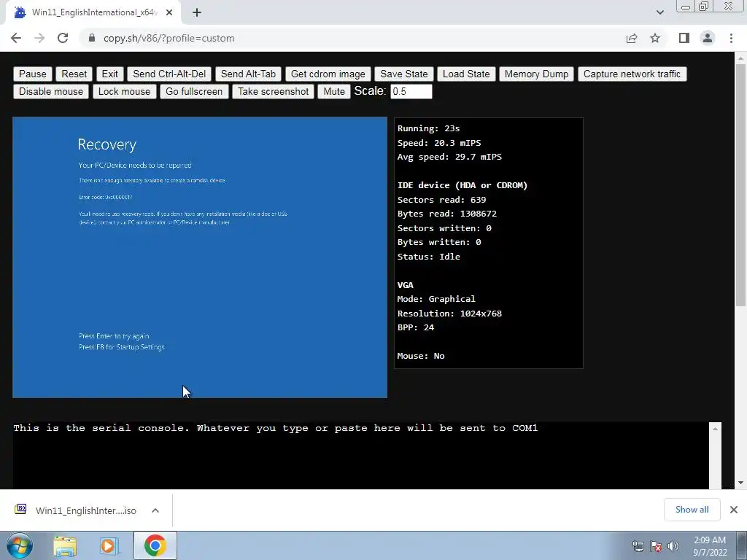Click the emulator Recovery screen

(x=200, y=257)
